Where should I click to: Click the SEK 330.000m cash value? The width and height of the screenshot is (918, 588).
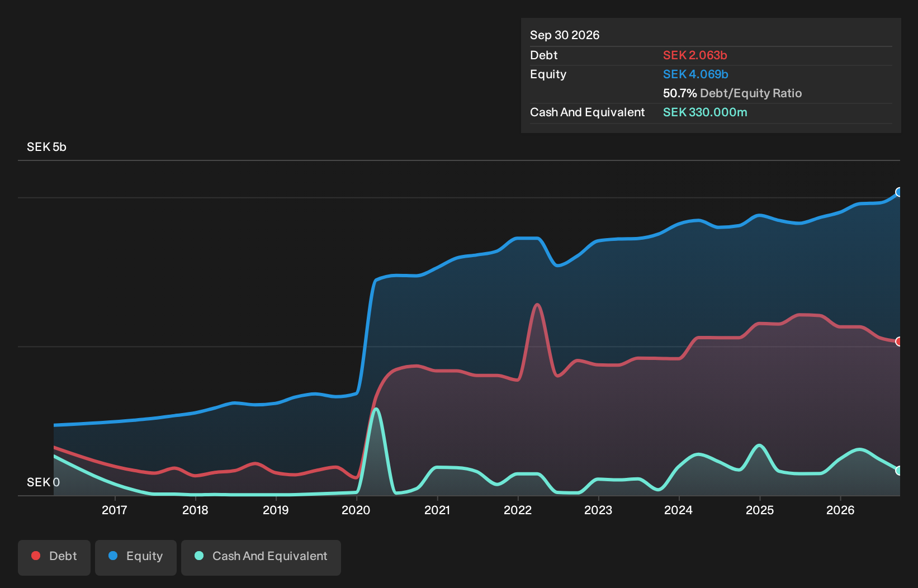point(705,112)
